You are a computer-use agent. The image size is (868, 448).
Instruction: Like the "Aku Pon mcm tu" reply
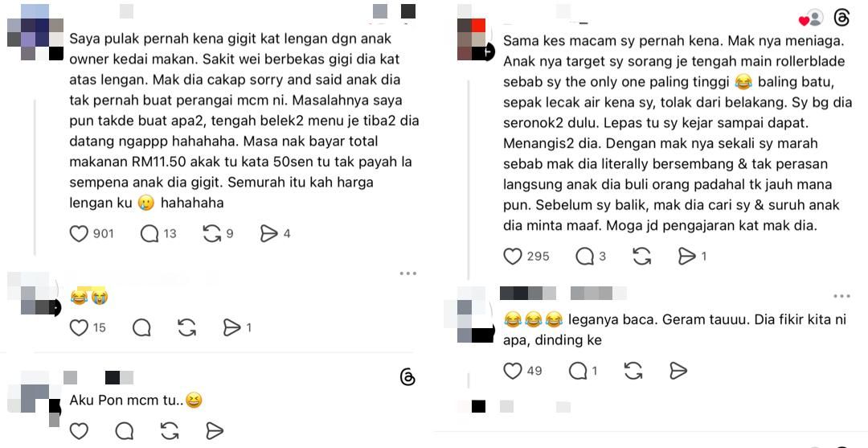pyautogui.click(x=79, y=431)
